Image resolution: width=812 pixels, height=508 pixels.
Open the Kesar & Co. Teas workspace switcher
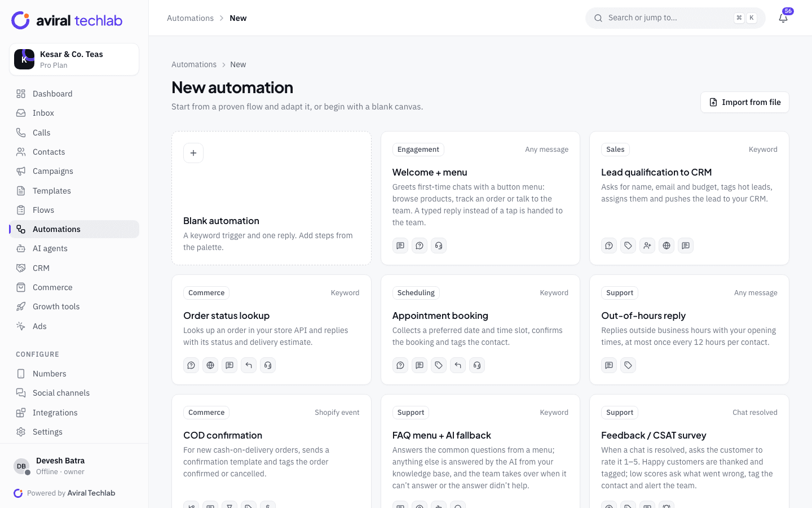click(x=74, y=59)
